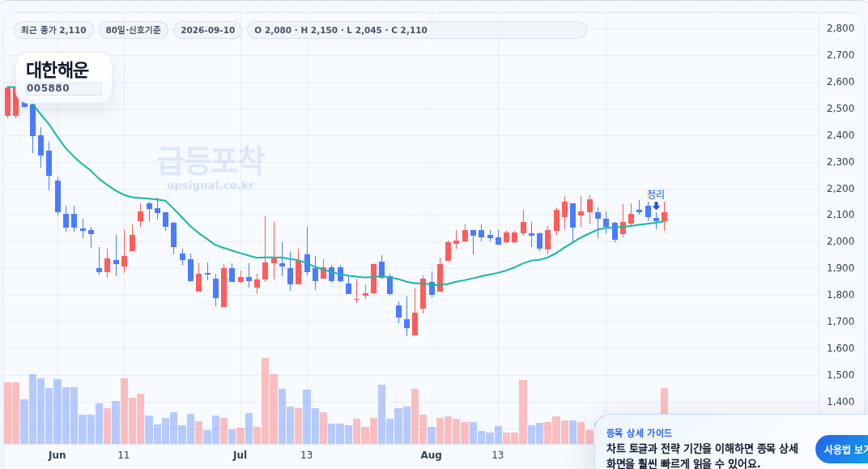Viewport: 868px width, 469px height.
Task: Click the lowest red candle in late July
Action: (x=415, y=324)
